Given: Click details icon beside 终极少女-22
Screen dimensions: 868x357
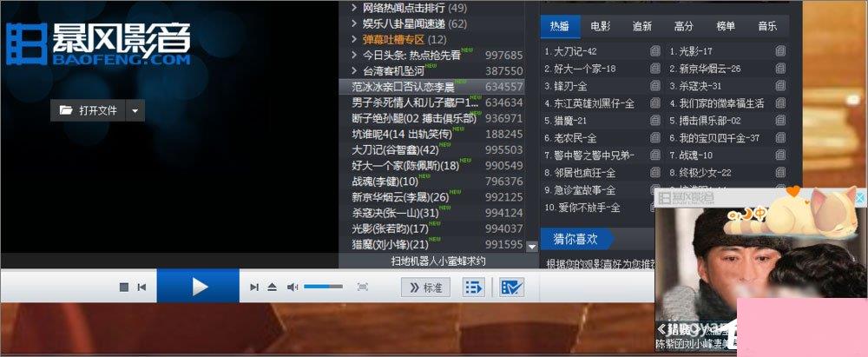Looking at the screenshot, I should 780,172.
